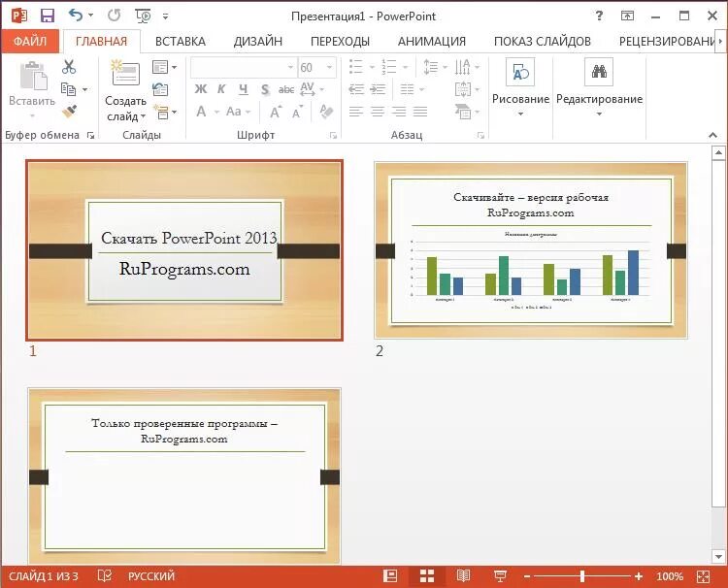The width and height of the screenshot is (728, 588).
Task: Open the slide layout dropdown
Action: [x=164, y=67]
